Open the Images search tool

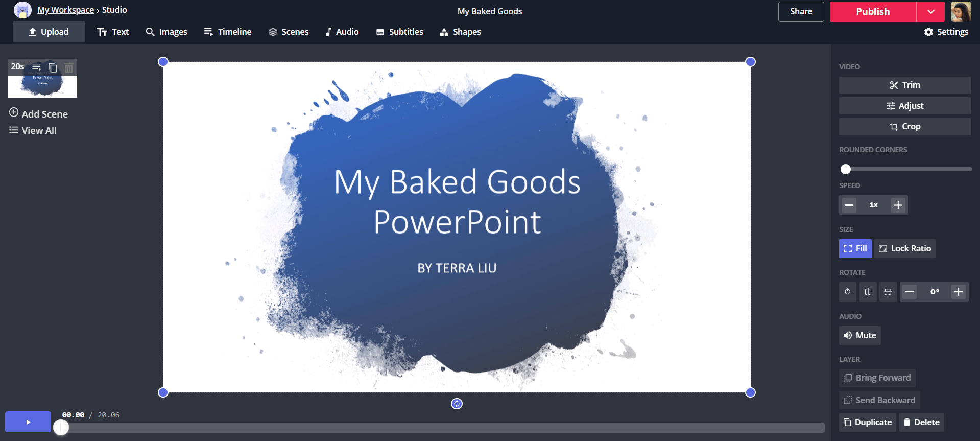pyautogui.click(x=166, y=32)
